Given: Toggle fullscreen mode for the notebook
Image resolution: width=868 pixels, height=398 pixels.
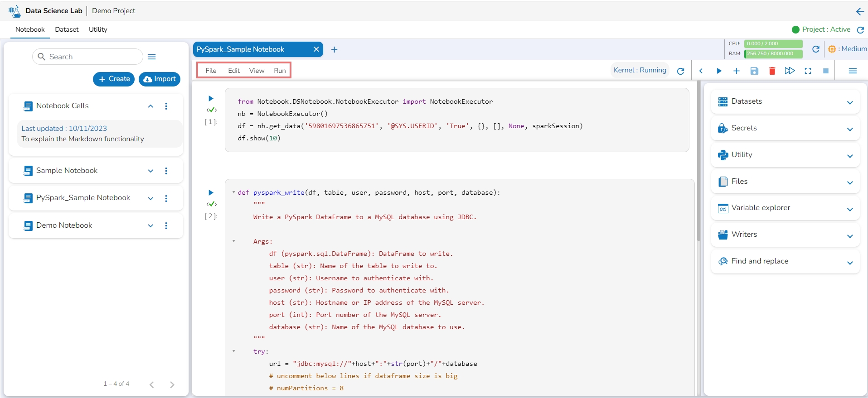Looking at the screenshot, I should click(x=808, y=71).
